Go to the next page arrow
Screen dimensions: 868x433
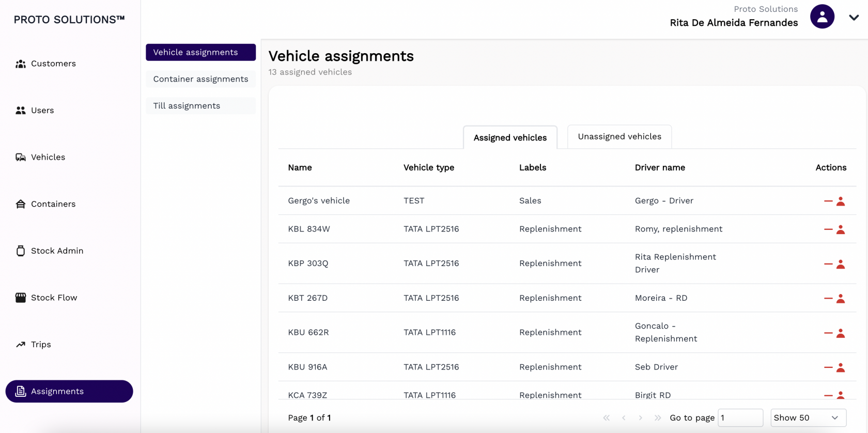point(641,417)
